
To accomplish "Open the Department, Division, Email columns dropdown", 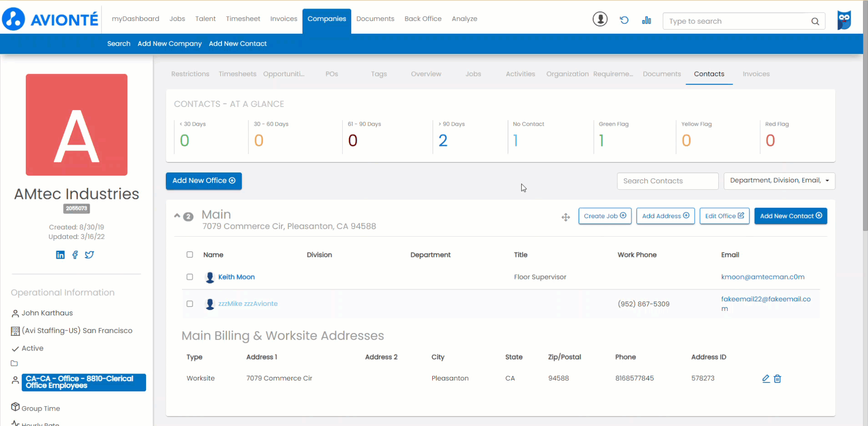I will [779, 181].
